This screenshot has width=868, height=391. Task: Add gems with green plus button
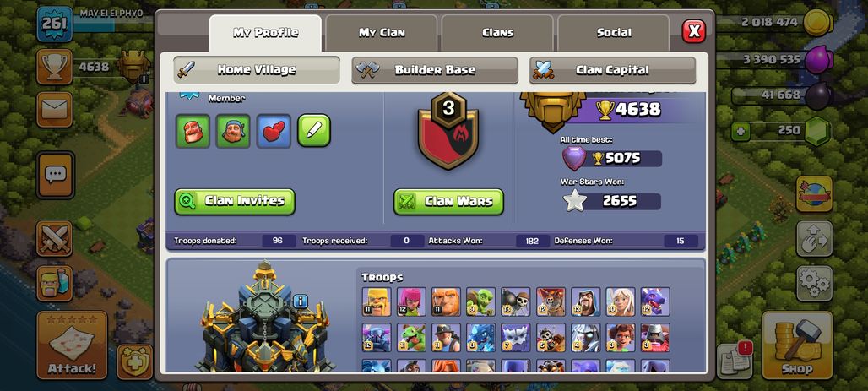point(740,132)
